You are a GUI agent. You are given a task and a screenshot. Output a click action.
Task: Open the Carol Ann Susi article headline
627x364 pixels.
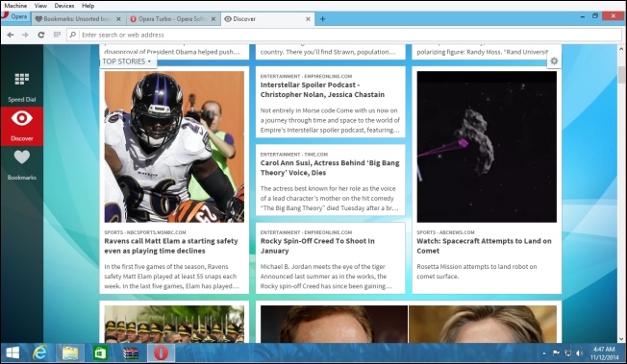330,168
